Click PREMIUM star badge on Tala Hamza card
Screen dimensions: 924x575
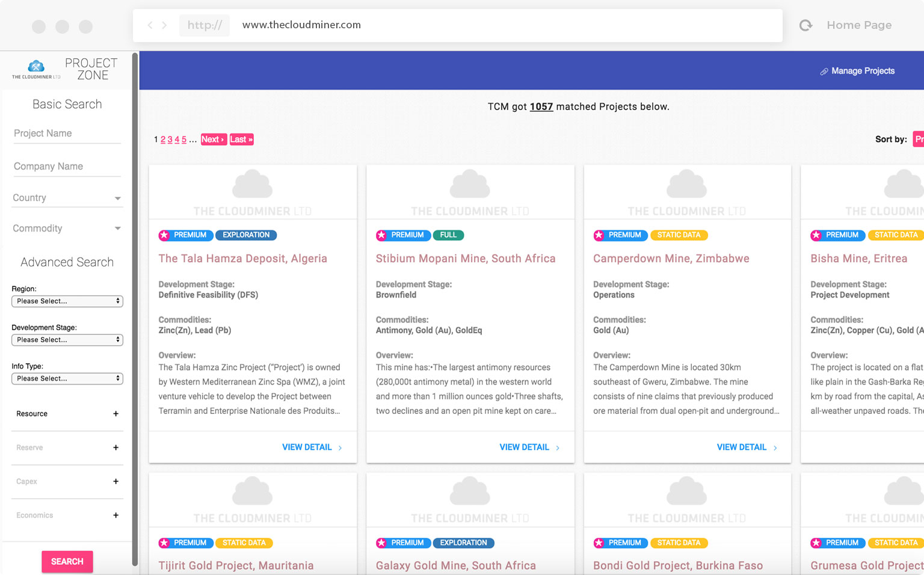click(185, 235)
